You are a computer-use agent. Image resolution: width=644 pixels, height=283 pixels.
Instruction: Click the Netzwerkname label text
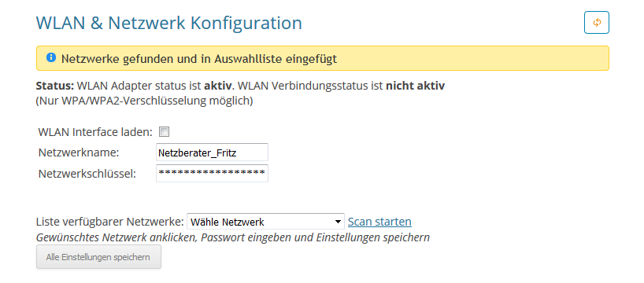pyautogui.click(x=79, y=153)
